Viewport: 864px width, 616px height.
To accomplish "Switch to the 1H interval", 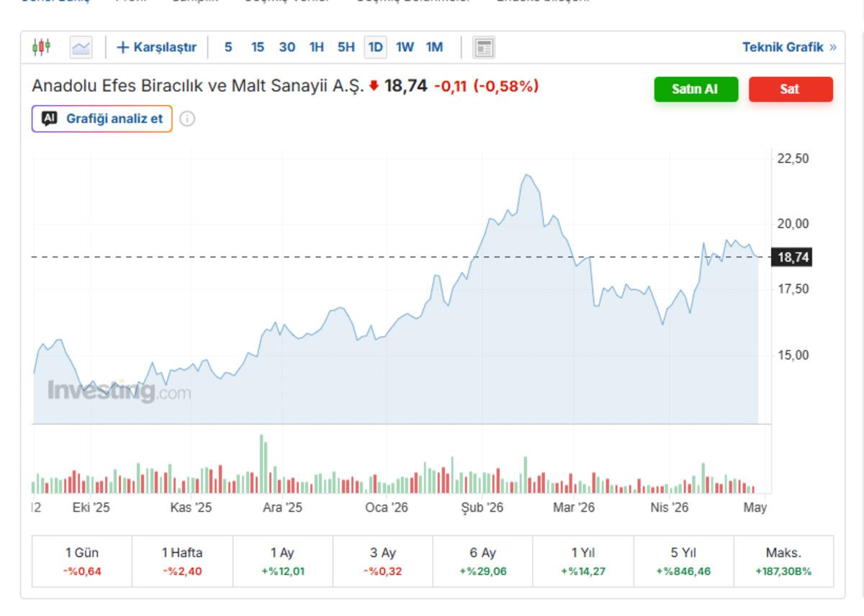I will tap(316, 47).
